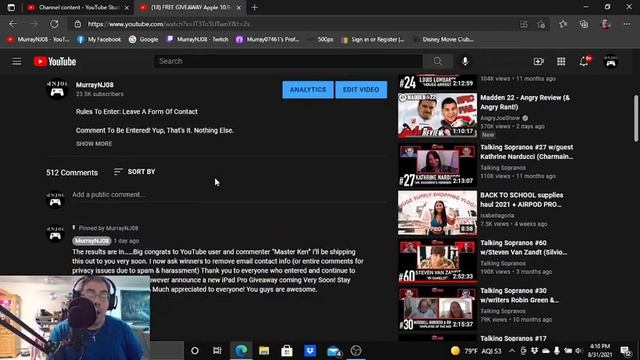The height and width of the screenshot is (360, 640).
Task: Click the search magnifier button
Action: (438, 61)
